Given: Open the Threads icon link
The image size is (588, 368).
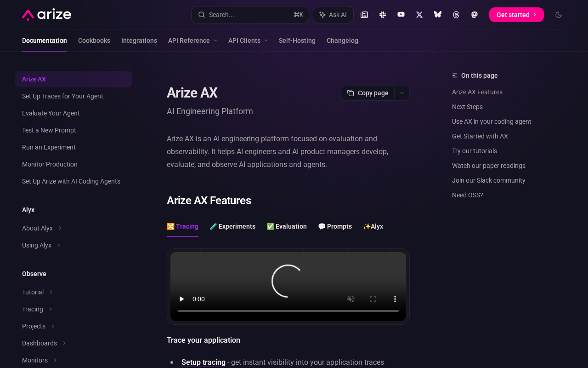Looking at the screenshot, I should (456, 15).
